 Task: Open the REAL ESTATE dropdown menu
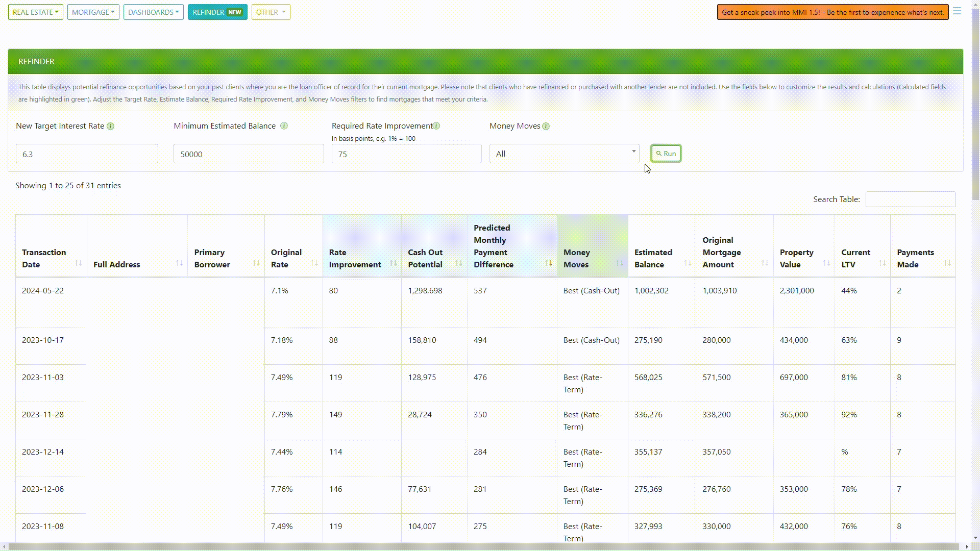point(36,12)
